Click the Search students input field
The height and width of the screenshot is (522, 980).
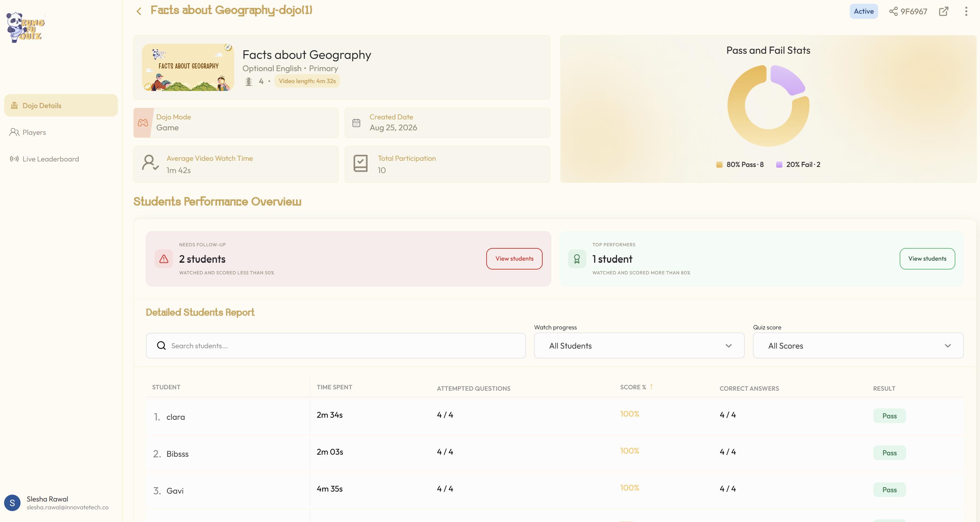336,345
